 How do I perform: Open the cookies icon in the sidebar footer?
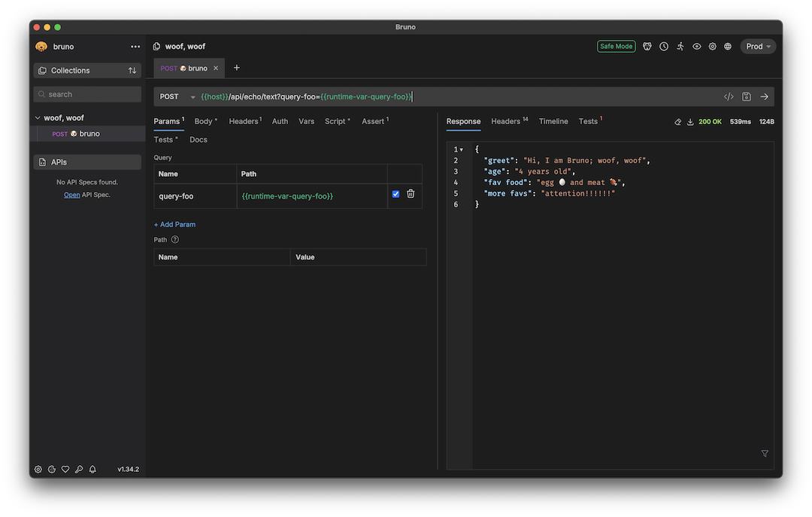coord(52,470)
